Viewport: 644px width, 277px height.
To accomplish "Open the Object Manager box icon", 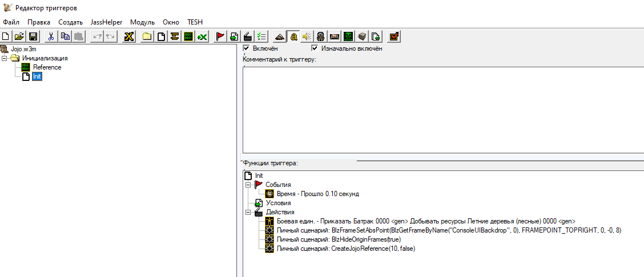I will pos(362,36).
